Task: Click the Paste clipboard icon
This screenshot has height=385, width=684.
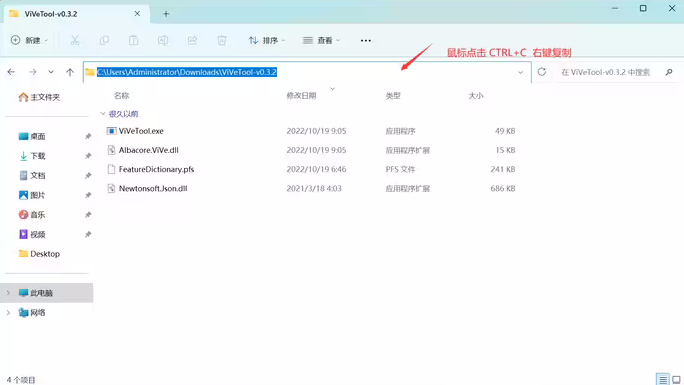Action: pos(133,40)
